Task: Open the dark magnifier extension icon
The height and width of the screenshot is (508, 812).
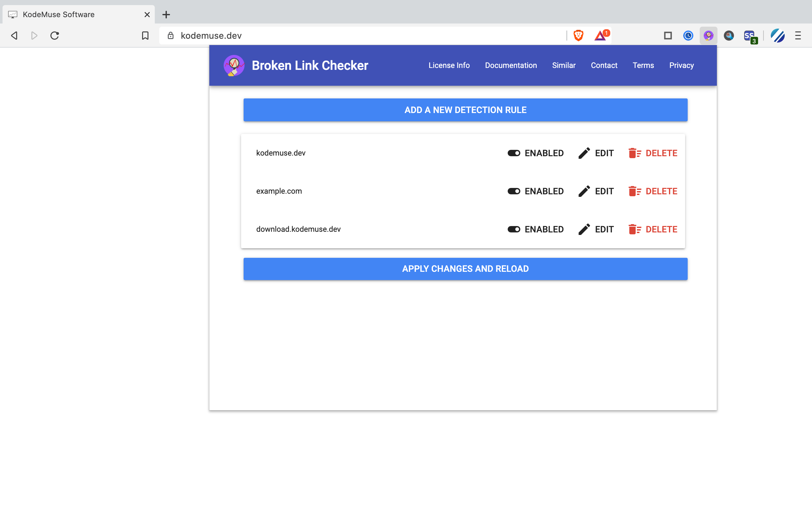Action: 729,35
